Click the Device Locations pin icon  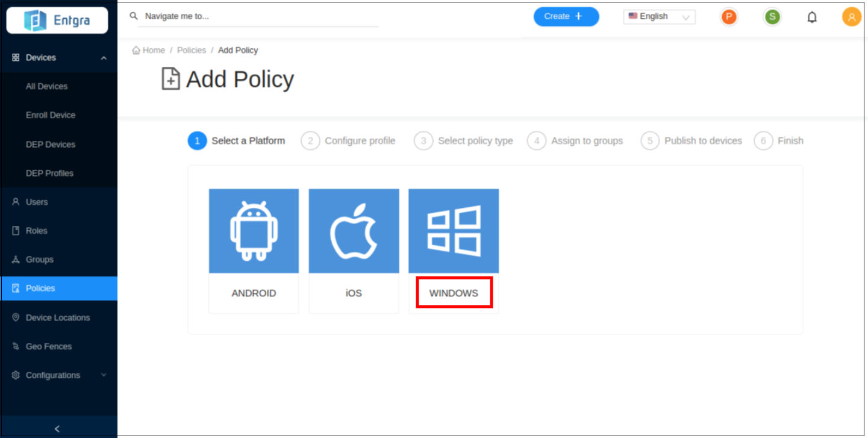coord(16,318)
